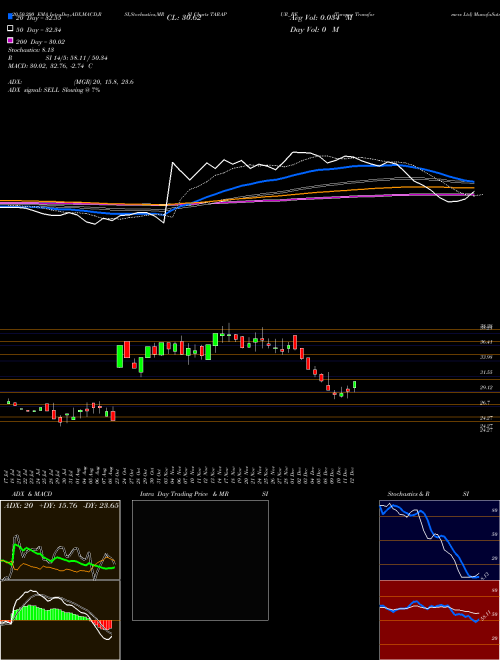Click 'ADX signal: SELL Slowing @ 7%' text
The width and height of the screenshot is (500, 660).
tap(54, 90)
